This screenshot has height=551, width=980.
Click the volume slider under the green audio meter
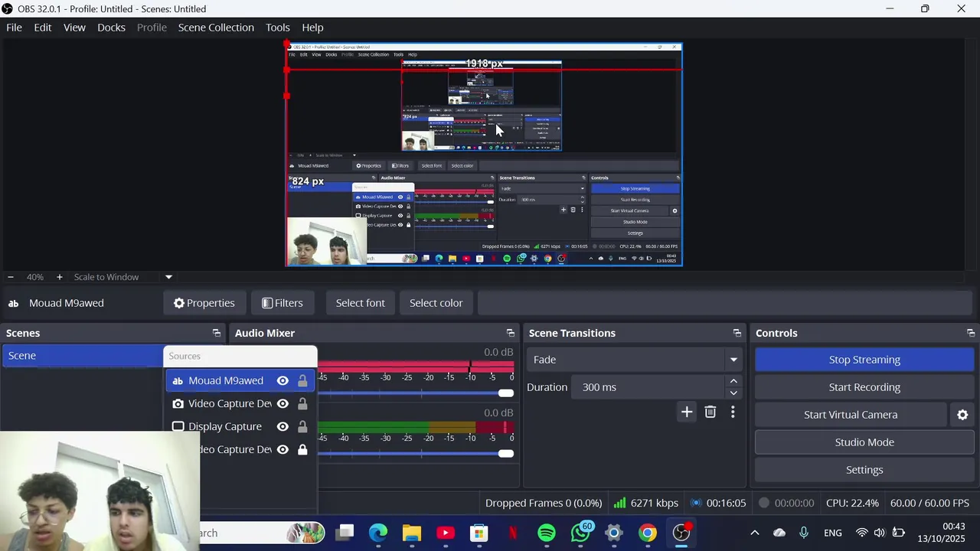416,454
